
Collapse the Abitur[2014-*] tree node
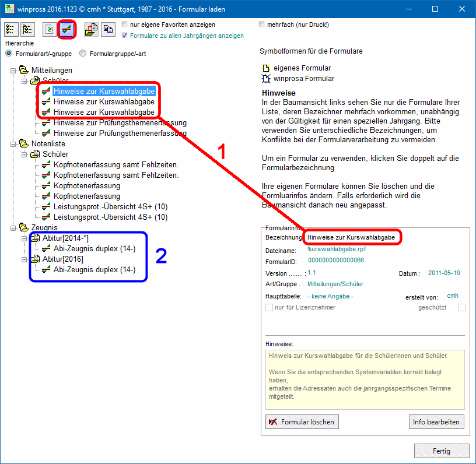(24, 238)
